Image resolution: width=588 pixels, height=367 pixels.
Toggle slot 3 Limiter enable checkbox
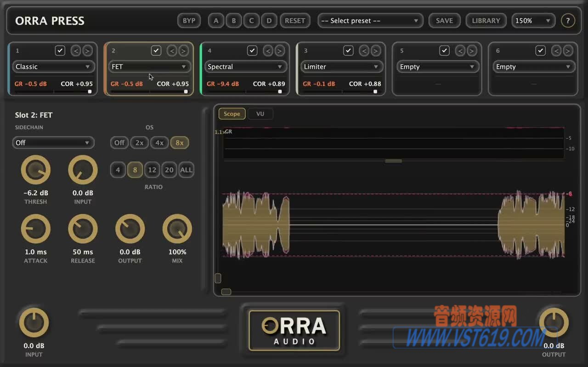348,51
